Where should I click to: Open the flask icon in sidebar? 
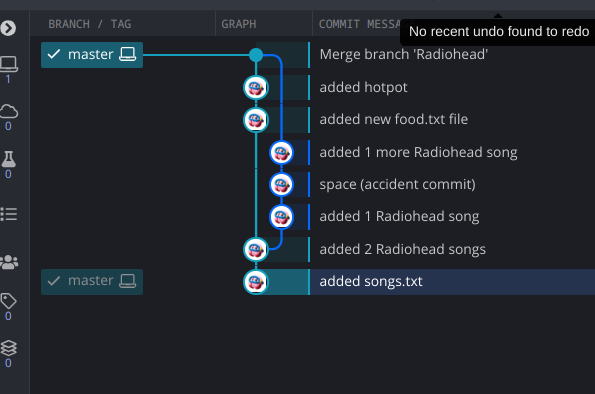pyautogui.click(x=8, y=159)
